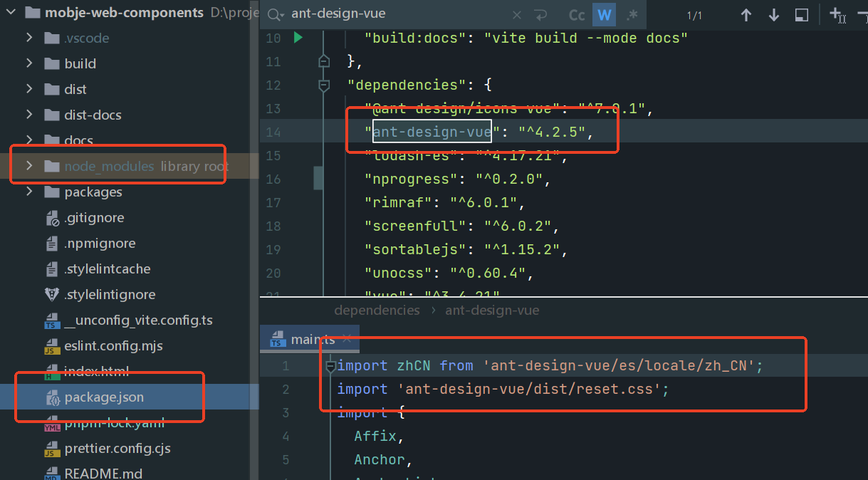Open search history magnifier dropdown in find bar

point(276,15)
